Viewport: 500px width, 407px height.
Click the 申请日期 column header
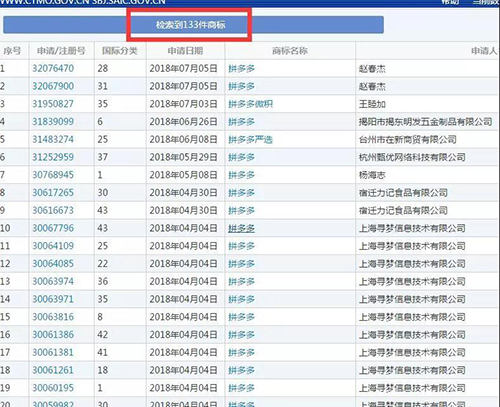coord(185,51)
